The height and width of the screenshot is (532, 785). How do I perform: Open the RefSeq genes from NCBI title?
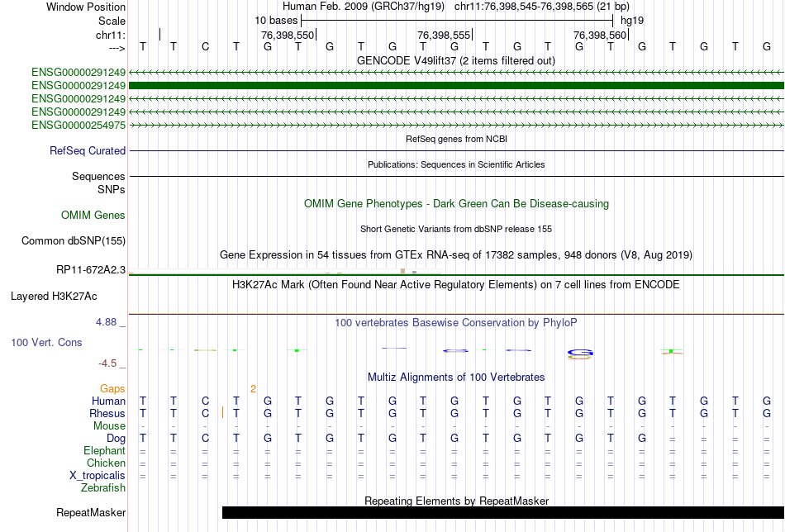tap(456, 139)
